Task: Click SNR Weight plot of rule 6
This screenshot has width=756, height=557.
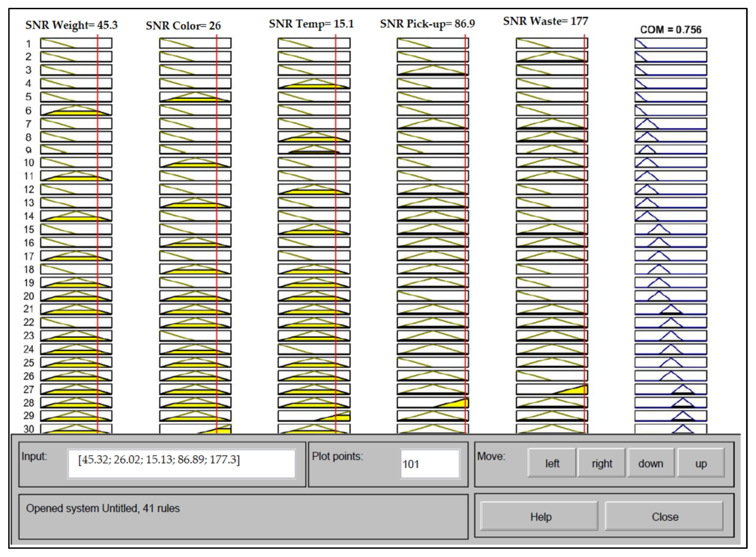Action: point(76,110)
